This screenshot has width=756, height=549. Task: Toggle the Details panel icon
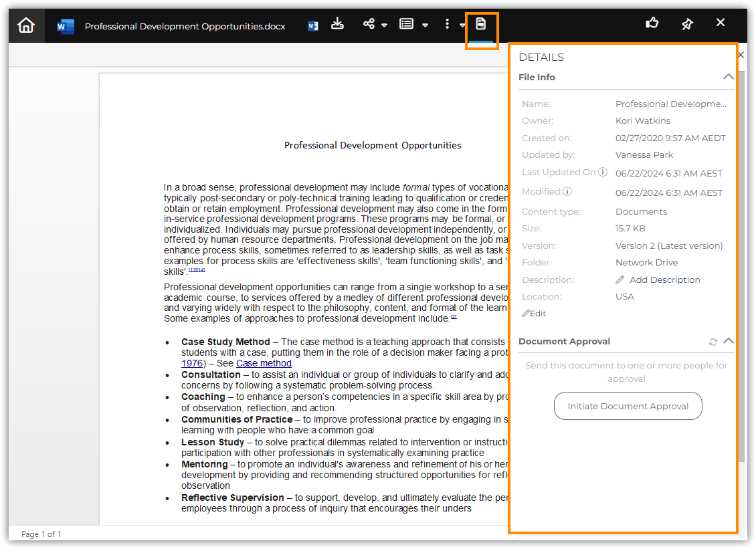pyautogui.click(x=480, y=25)
